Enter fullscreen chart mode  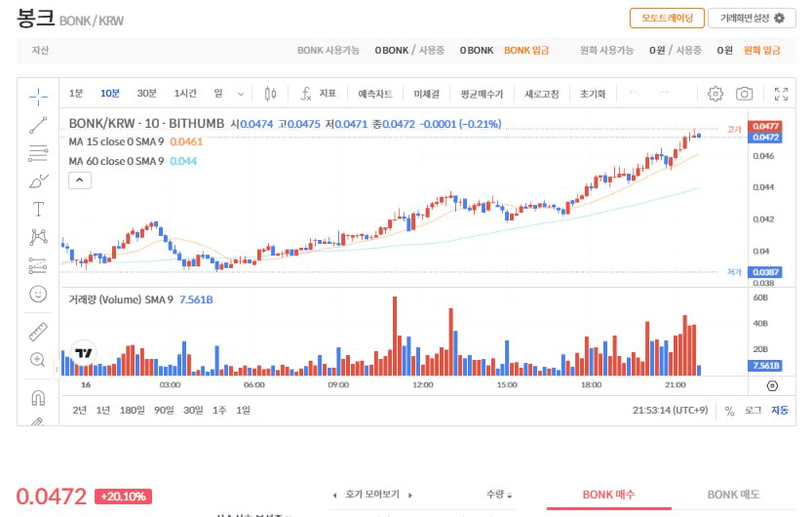click(781, 94)
